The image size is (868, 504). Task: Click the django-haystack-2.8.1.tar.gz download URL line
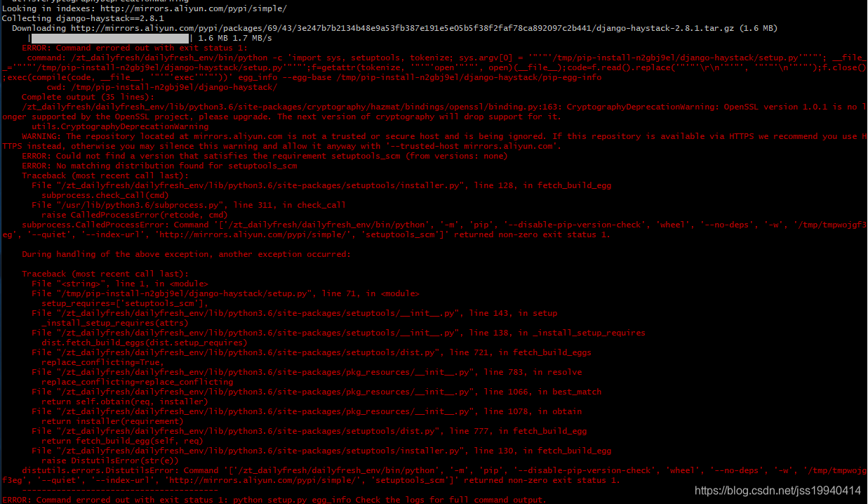coord(394,28)
